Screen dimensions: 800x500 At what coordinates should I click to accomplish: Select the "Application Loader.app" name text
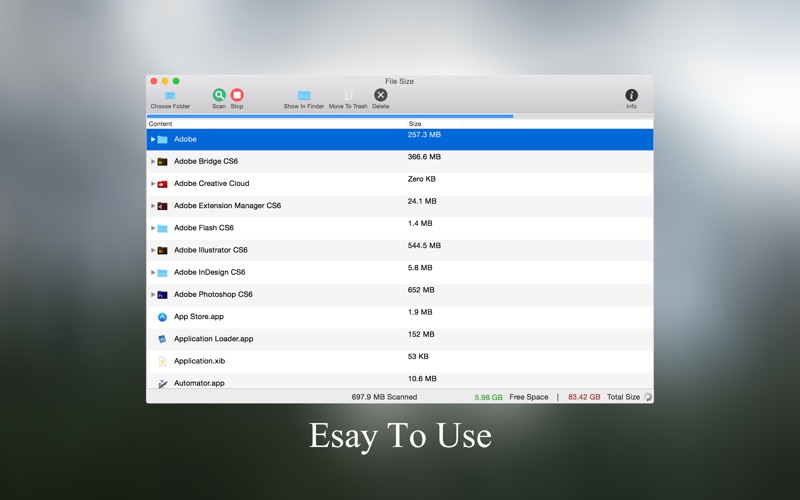click(213, 339)
